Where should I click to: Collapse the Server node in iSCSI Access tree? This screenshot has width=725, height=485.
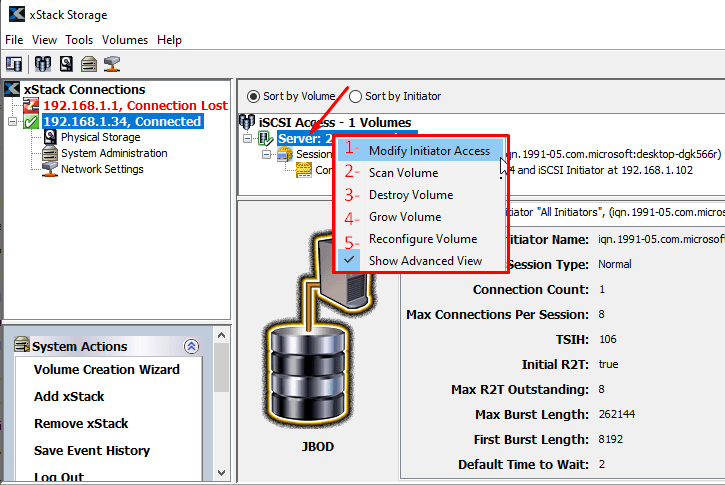click(x=249, y=138)
